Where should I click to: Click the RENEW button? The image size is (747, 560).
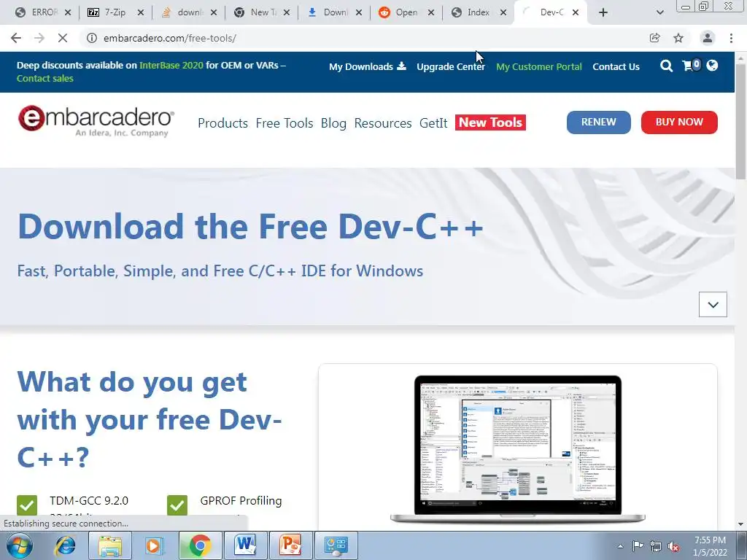[598, 122]
